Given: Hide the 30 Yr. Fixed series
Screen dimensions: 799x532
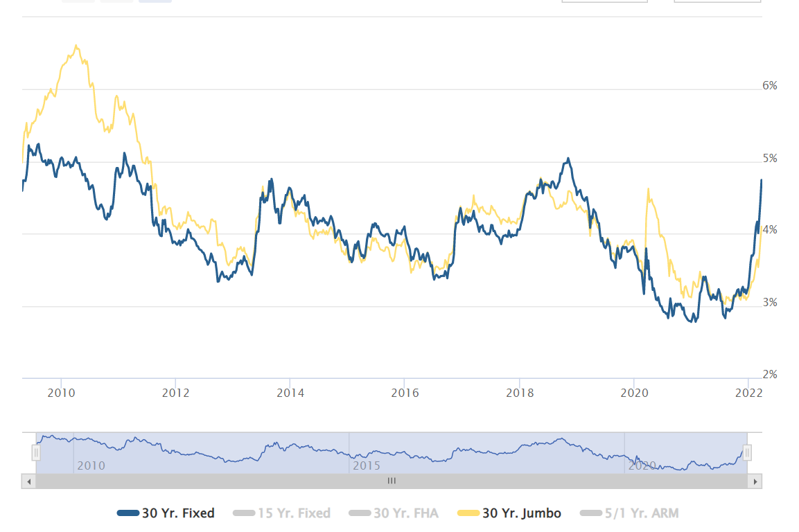Looking at the screenshot, I should (166, 513).
